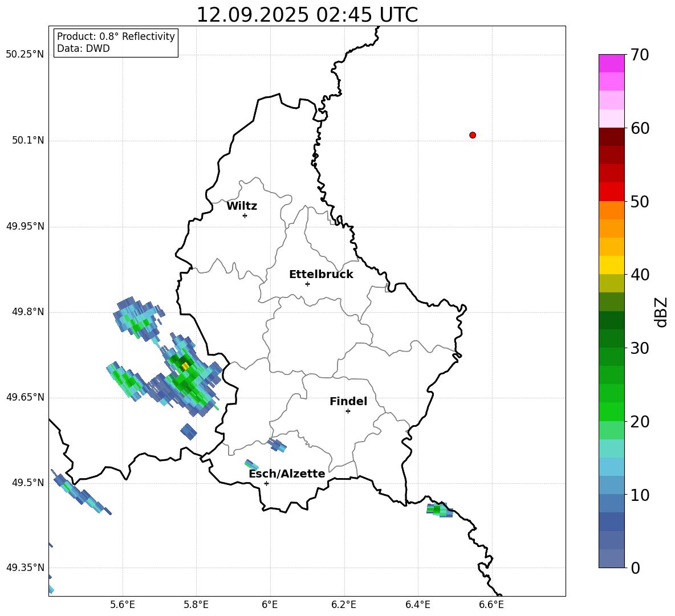Viewport: 675px width, 616px height.
Task: Click the Ettelbruck station cross marker
Action: click(307, 284)
